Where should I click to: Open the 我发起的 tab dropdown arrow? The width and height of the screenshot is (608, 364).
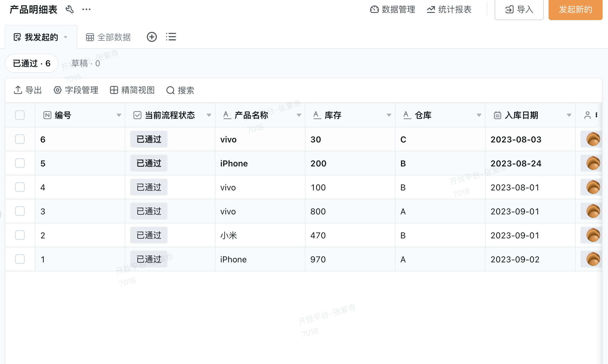(65, 37)
